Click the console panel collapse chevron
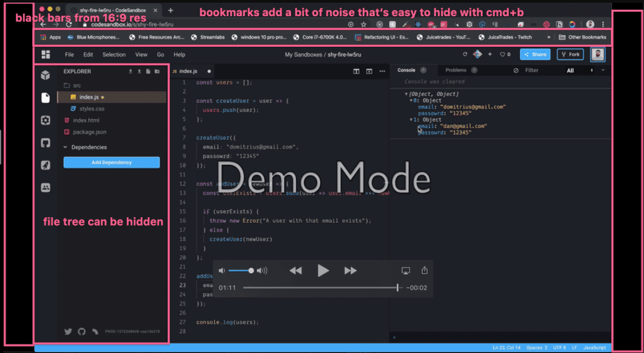Viewport: 644px width, 353px height. click(603, 70)
